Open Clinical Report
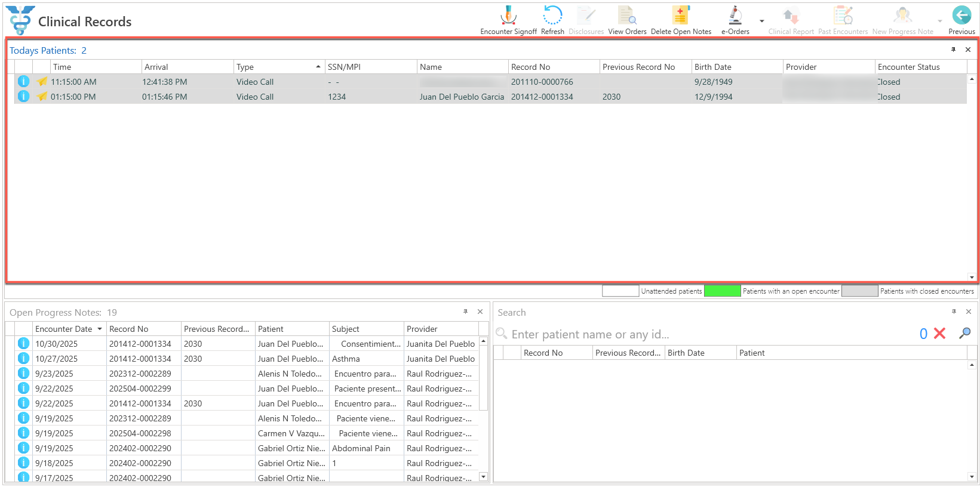The width and height of the screenshot is (980, 487). point(791,20)
